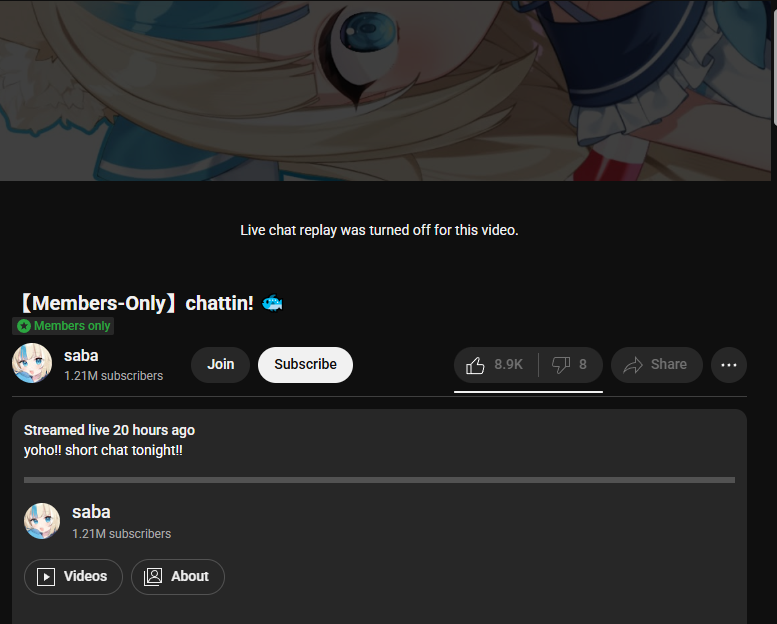This screenshot has height=624, width=777.
Task: Click the fish emoji in the video title
Action: pos(272,303)
